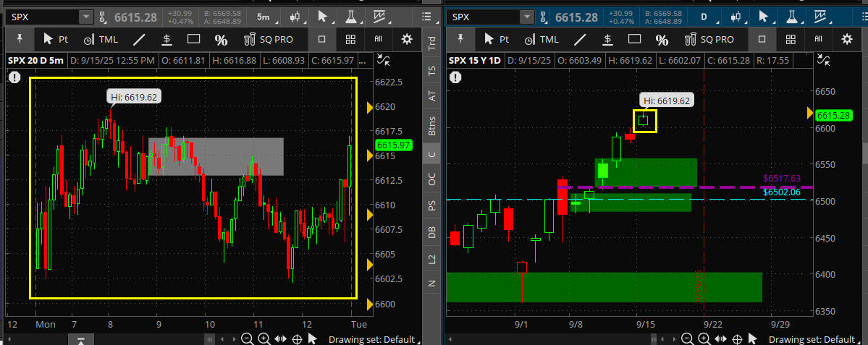This screenshot has height=345, width=868.
Task: Switch to the Btns side tab
Action: (x=432, y=125)
